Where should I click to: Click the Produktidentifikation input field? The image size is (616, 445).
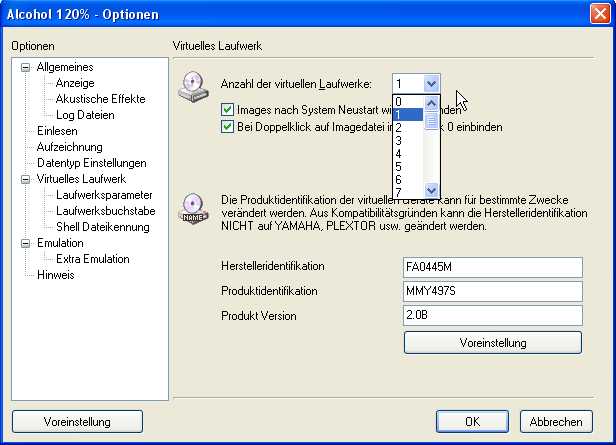click(493, 291)
